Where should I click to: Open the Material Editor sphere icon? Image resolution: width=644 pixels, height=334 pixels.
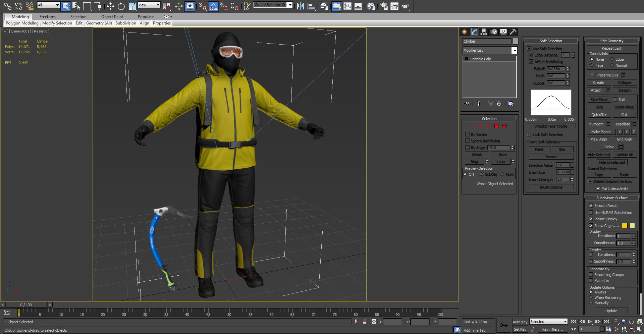[x=371, y=6]
